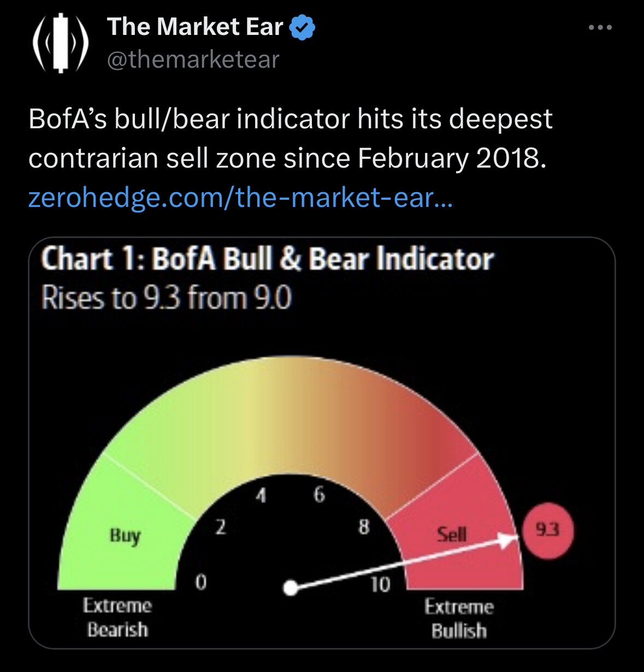Screen dimensions: 644x672
Task: Click the tweet text about BofA indicator
Action: 290,139
